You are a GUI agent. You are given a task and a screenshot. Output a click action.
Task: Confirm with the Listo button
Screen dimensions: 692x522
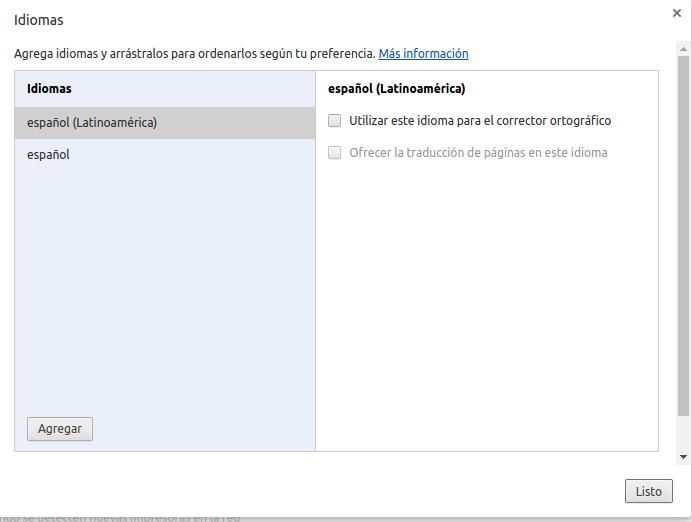click(649, 491)
